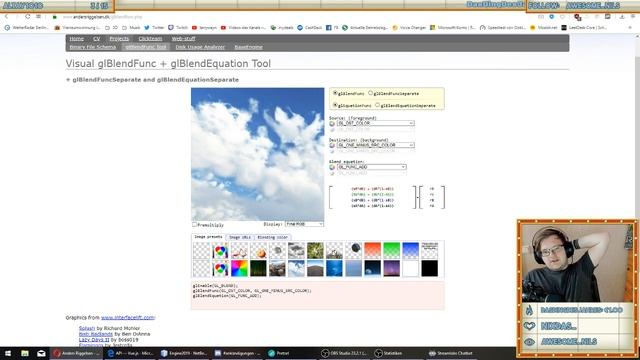Screen dimensions: 640x360
Task: Choose the solid black preset thumbnail
Action: click(x=430, y=269)
